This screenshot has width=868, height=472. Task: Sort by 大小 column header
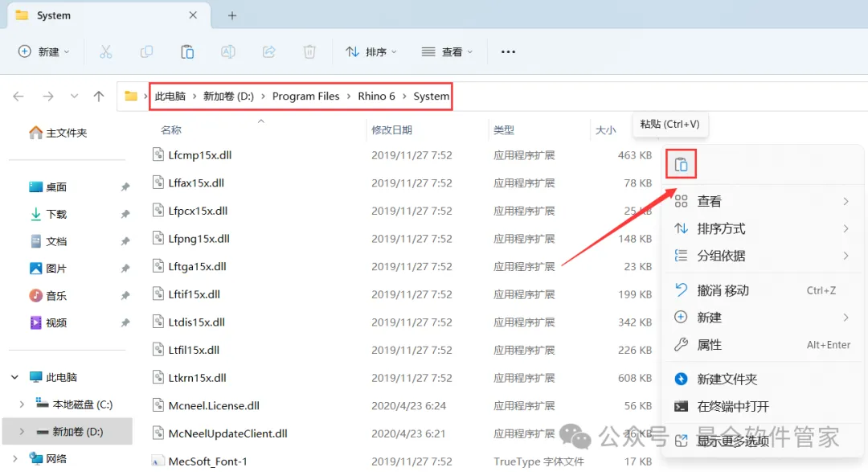pyautogui.click(x=605, y=130)
